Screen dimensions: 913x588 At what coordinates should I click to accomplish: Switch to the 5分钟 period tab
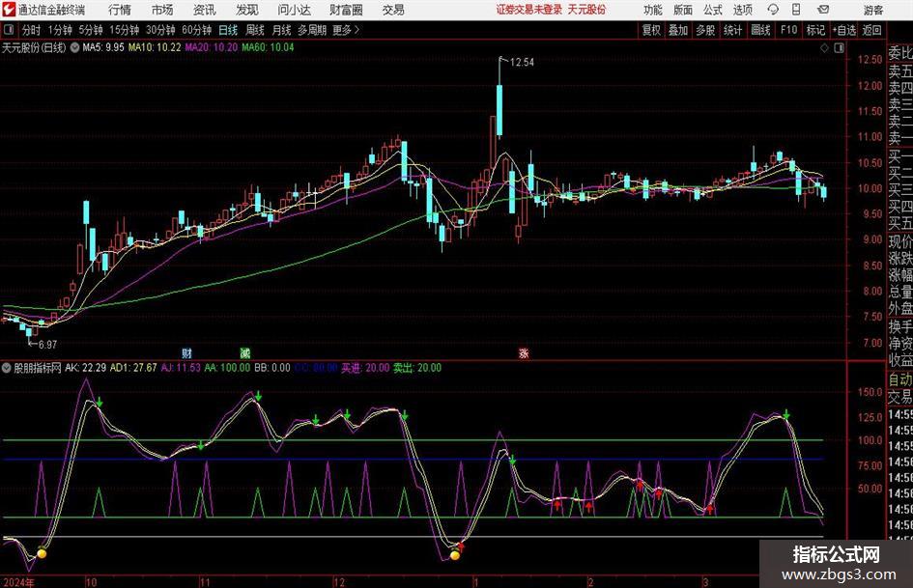[91, 30]
